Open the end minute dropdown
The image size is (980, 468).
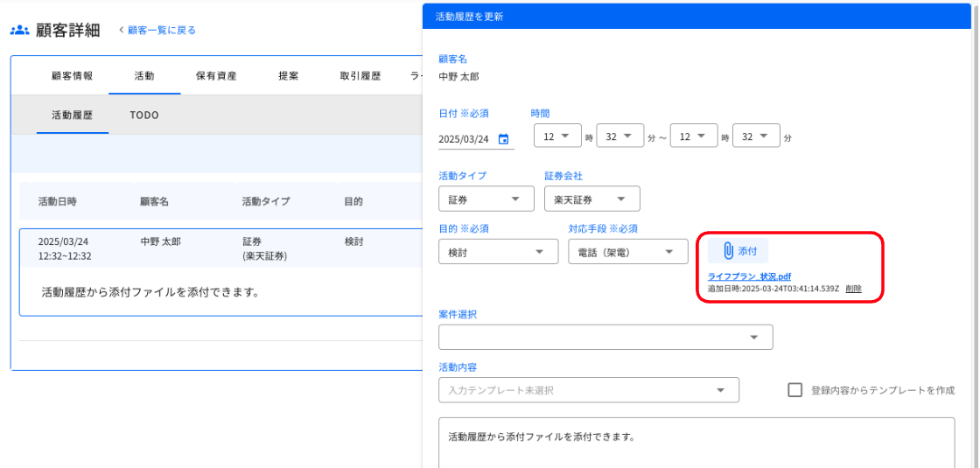tap(756, 136)
